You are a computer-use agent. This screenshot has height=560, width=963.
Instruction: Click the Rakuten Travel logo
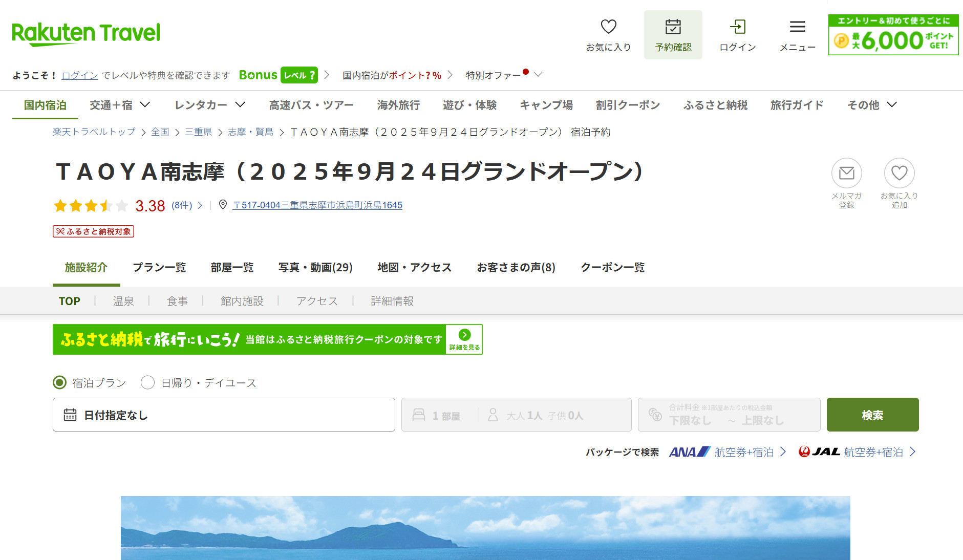pos(85,34)
